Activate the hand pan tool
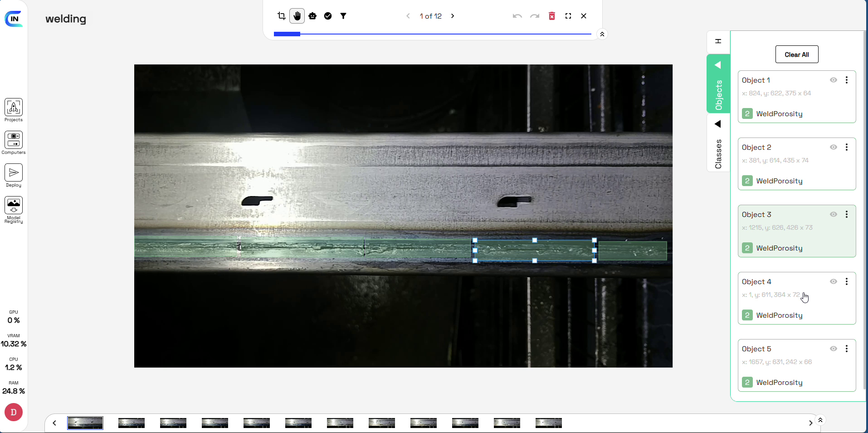This screenshot has width=868, height=433. coord(297,16)
